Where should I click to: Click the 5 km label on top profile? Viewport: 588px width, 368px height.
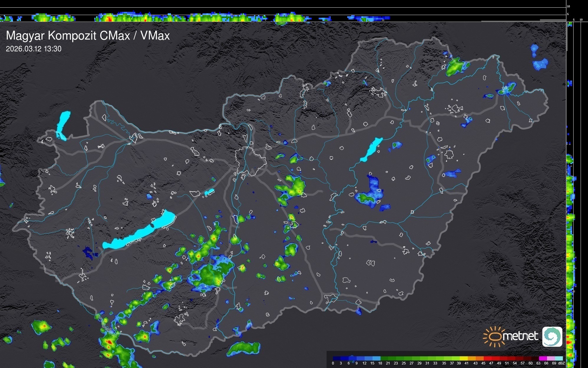click(568, 14)
